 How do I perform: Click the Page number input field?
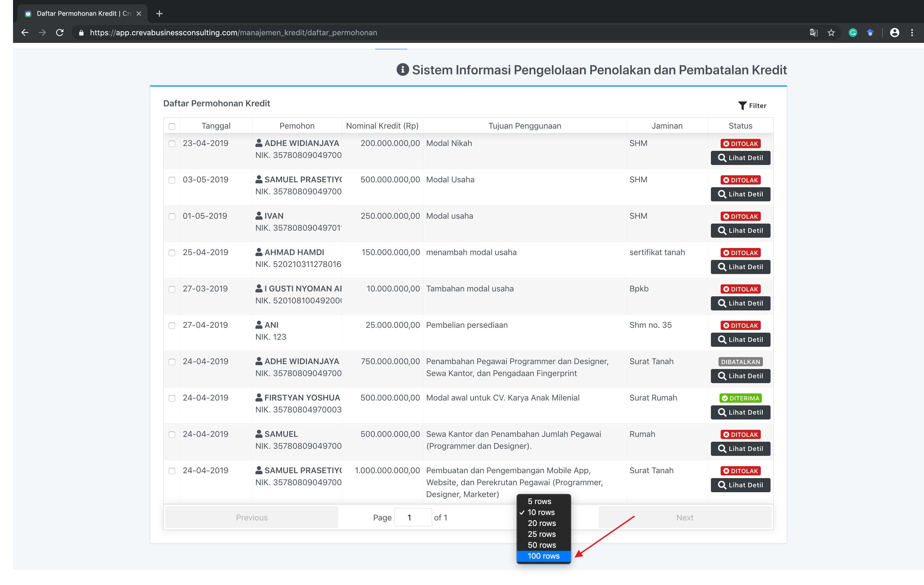413,517
